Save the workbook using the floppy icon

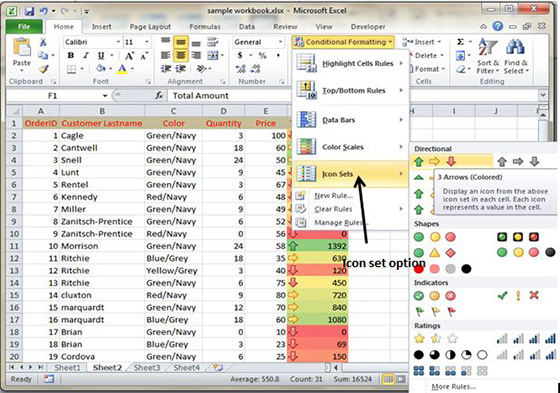29,11
